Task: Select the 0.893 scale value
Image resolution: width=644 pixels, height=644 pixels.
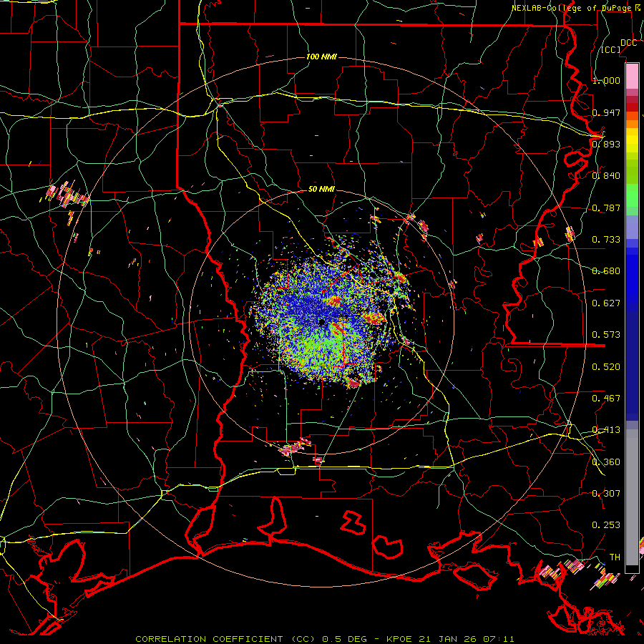Action: 606,144
